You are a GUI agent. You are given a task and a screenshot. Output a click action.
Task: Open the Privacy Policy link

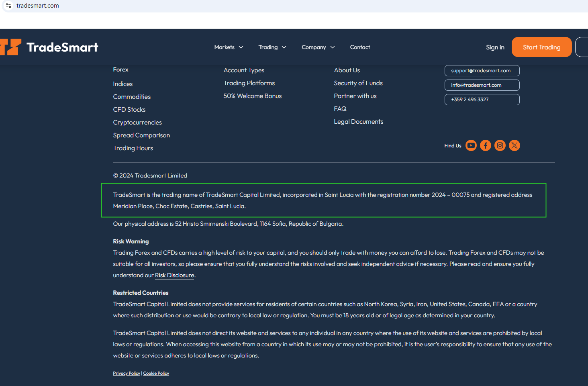[127, 373]
